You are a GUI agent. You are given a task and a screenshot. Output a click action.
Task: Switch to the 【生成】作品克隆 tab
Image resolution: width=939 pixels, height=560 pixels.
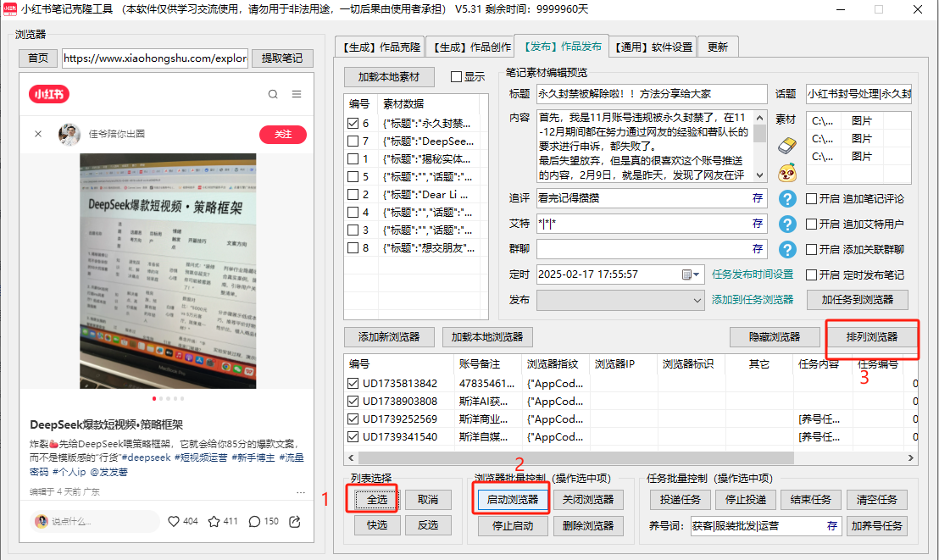(380, 47)
